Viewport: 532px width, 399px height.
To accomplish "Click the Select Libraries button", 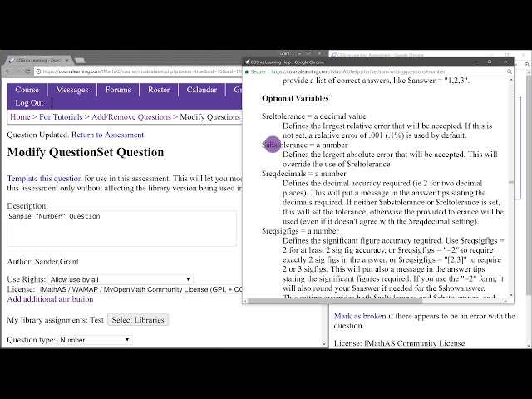I will click(x=138, y=319).
